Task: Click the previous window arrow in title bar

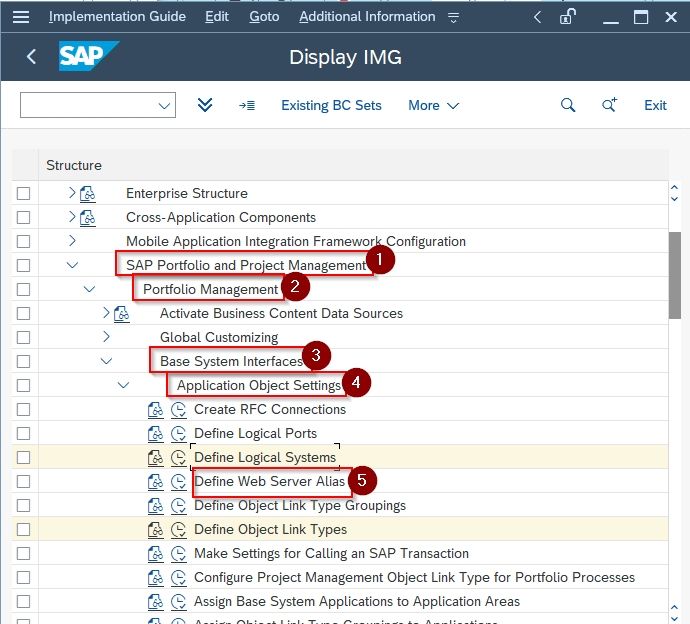Action: pos(537,17)
